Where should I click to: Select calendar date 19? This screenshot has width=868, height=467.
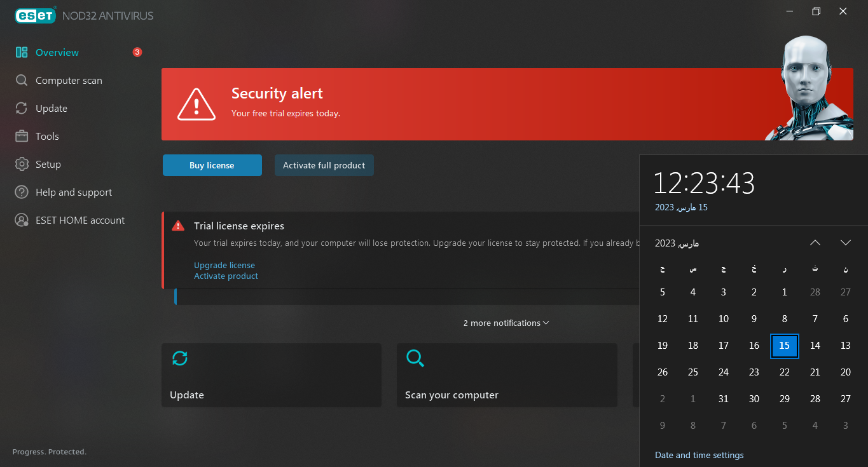(x=663, y=346)
